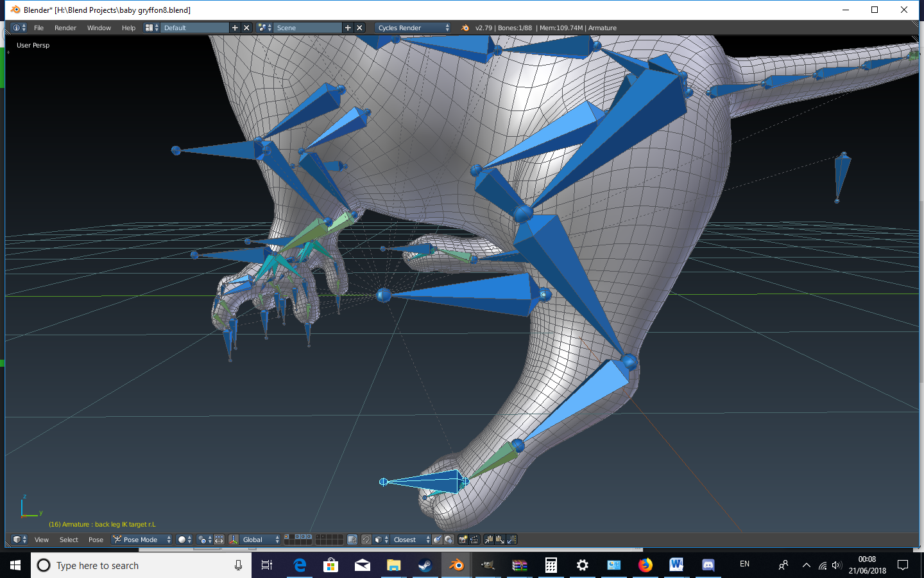Add a new screen layout with the plus button
This screenshot has width=924, height=578.
pos(234,28)
